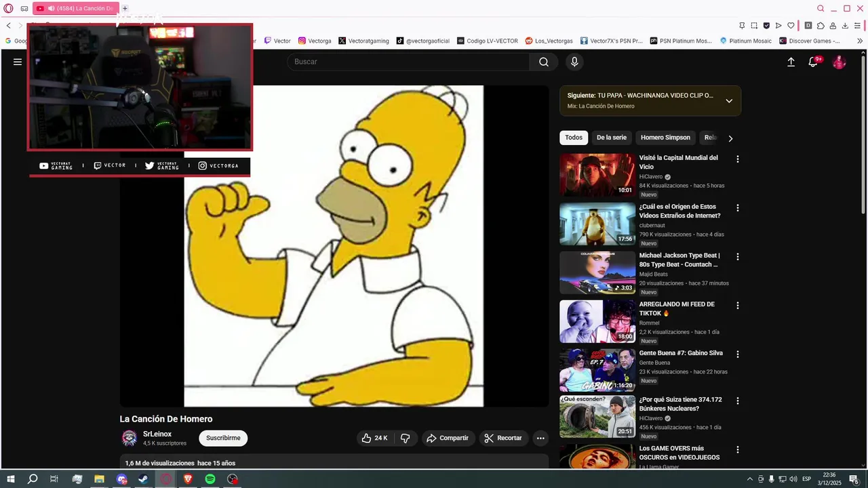868x488 pixels.
Task: Open the YouTube upload/create icon
Action: click(791, 62)
